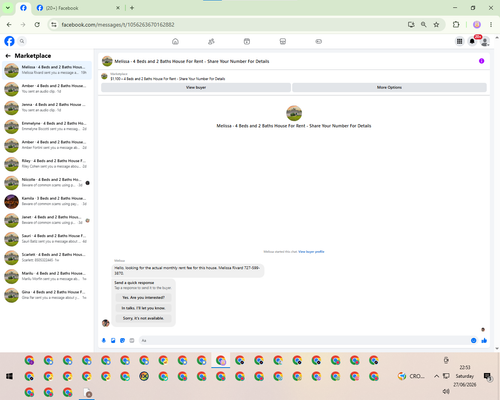Click the More Options button

click(x=389, y=87)
